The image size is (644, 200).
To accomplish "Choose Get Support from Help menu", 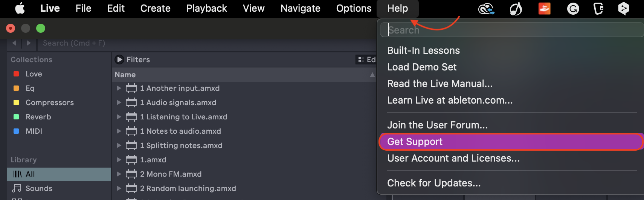I will (x=415, y=142).
